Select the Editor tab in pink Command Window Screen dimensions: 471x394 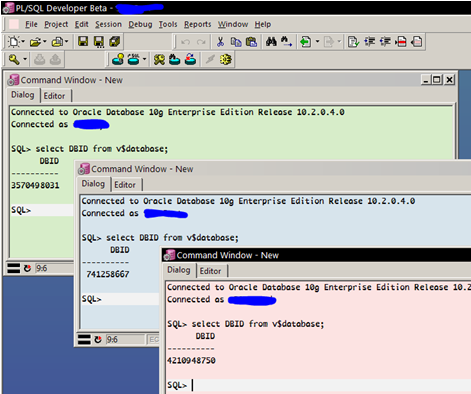tap(211, 271)
